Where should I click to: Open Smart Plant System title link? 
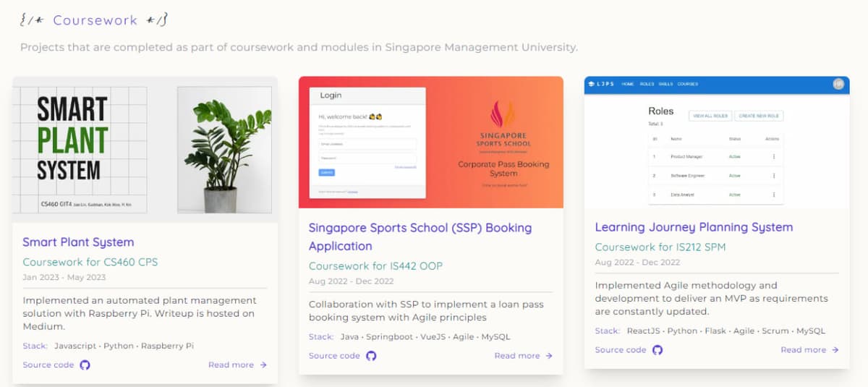pos(78,242)
